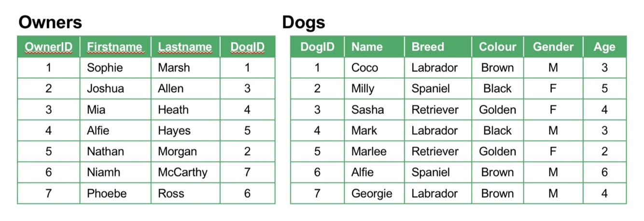Select the Heath lastname cell
This screenshot has height=221, width=644.
(x=185, y=110)
